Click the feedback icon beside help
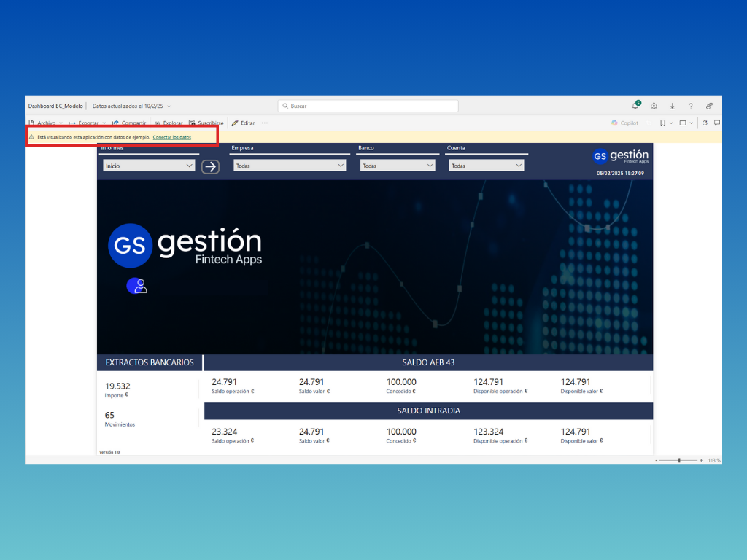 tap(709, 106)
